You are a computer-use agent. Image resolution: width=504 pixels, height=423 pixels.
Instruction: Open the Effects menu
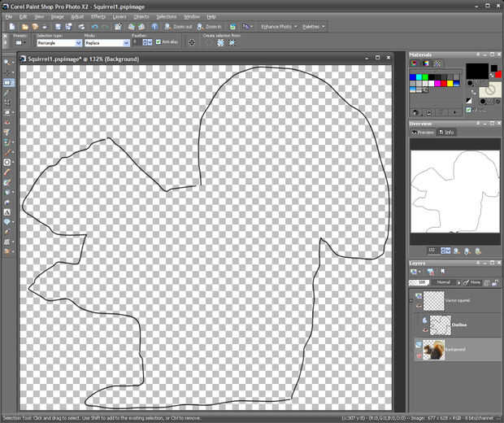click(x=98, y=16)
